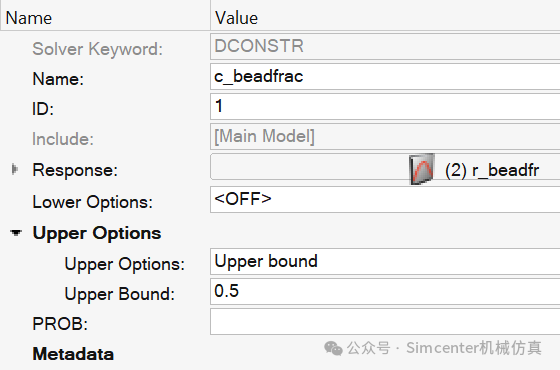Click the Include [Main Model] field
This screenshot has height=370, width=560.
385,136
